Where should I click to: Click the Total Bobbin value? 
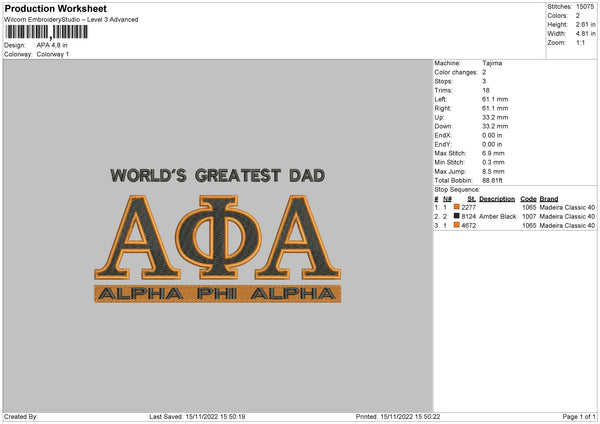point(493,176)
